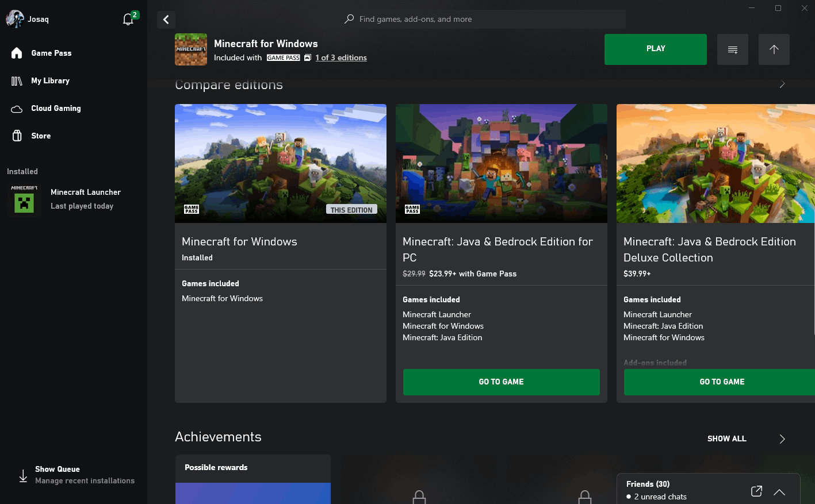Click the THIS EDITION label
Screen dimensions: 815x504
tap(351, 210)
